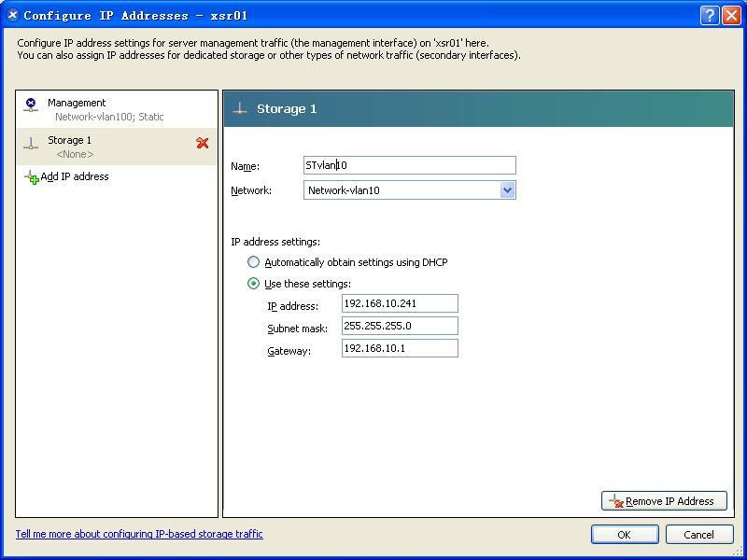Screen dimensions: 747x560
Task: Open the IP-based storage traffic help link
Action: pos(139,534)
